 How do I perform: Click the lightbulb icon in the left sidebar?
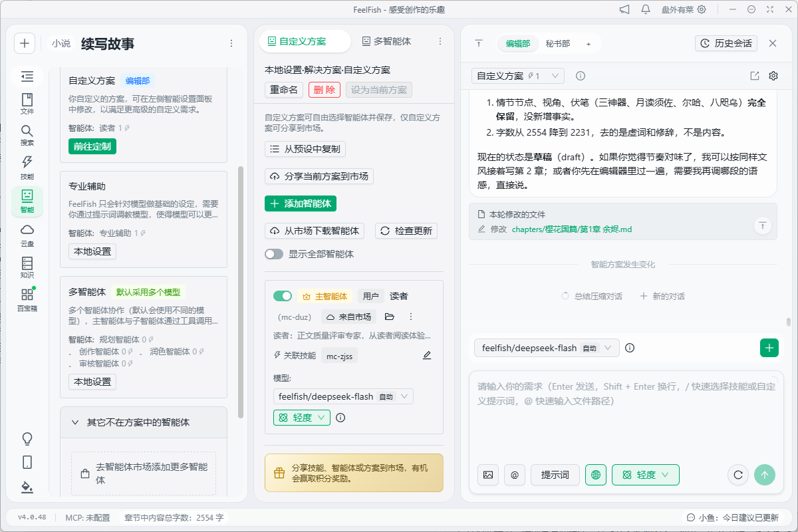[27, 438]
